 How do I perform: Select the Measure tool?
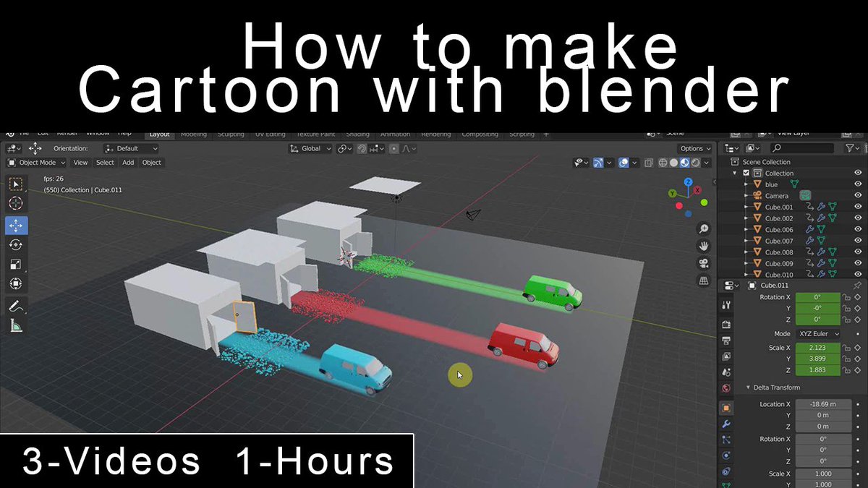click(x=16, y=325)
